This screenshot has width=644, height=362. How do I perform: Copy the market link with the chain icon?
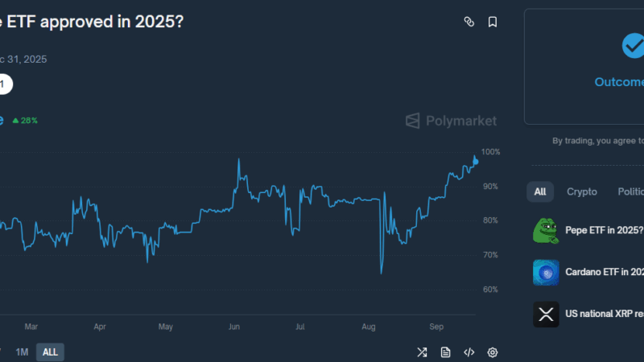pos(469,22)
